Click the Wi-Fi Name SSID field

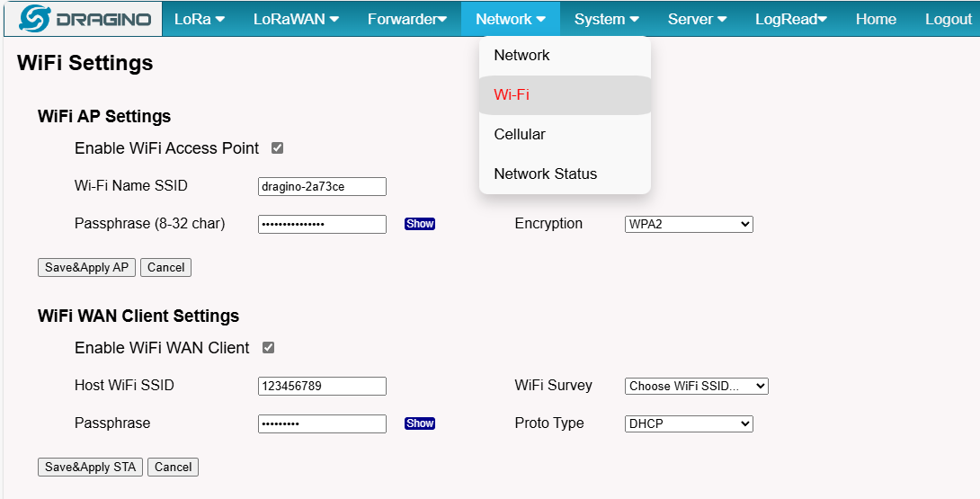click(322, 186)
